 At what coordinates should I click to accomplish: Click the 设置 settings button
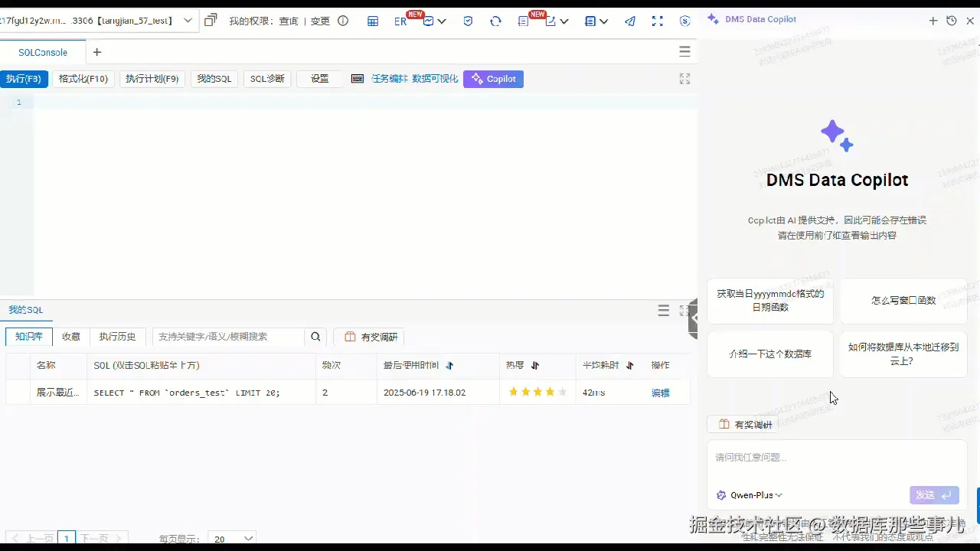[x=320, y=79]
